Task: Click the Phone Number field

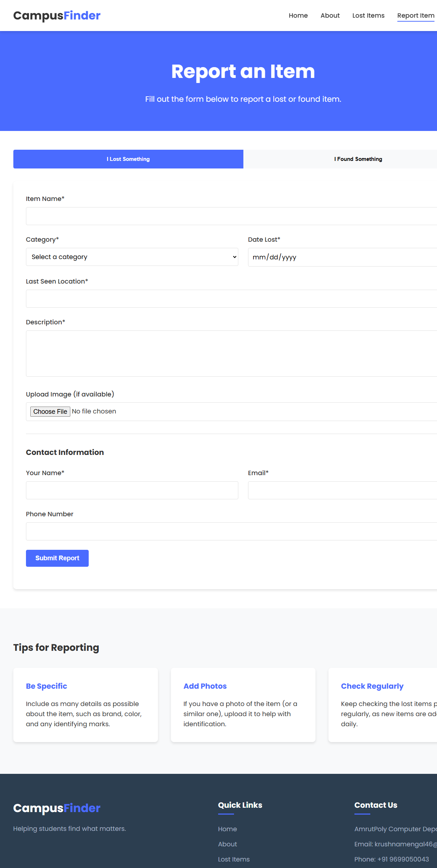Action: tap(231, 531)
